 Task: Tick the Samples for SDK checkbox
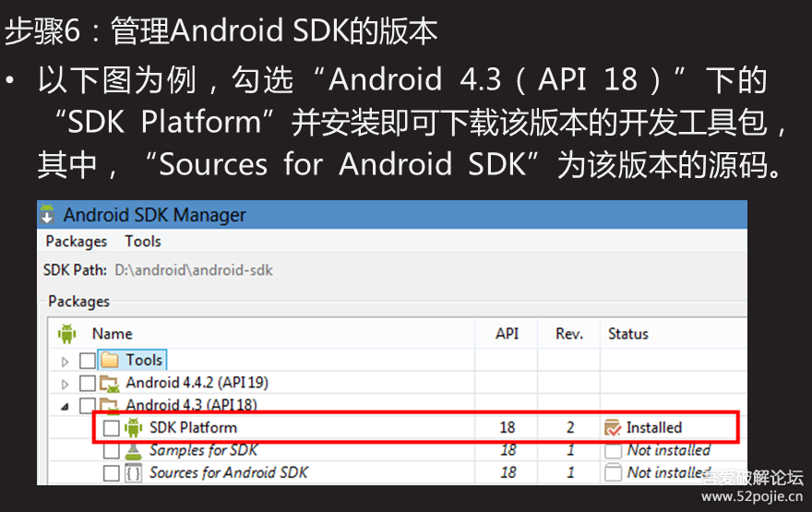coord(112,451)
